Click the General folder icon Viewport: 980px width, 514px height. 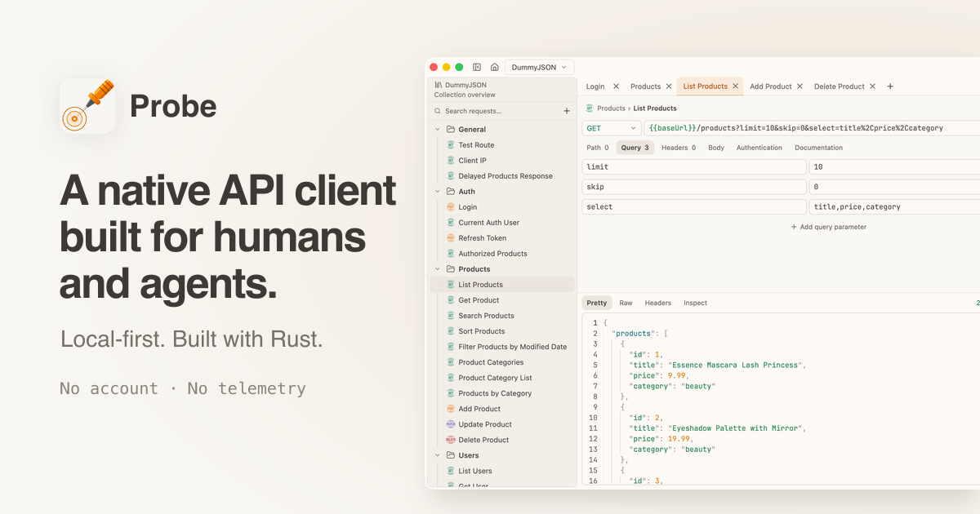point(450,129)
